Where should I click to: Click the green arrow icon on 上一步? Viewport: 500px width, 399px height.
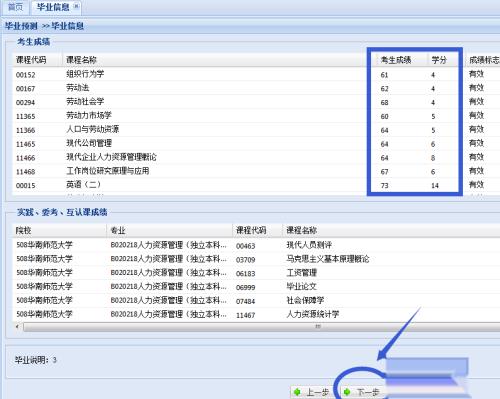tap(297, 392)
